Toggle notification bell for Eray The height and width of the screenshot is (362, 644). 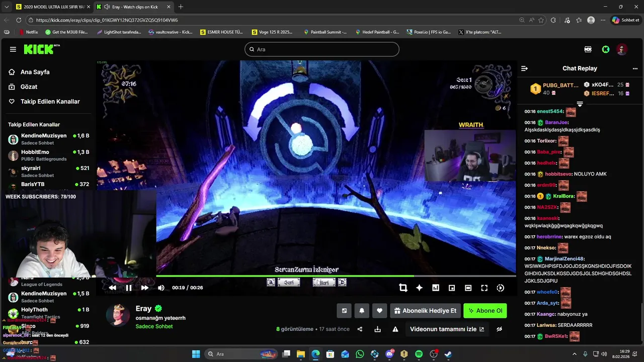[x=362, y=311]
